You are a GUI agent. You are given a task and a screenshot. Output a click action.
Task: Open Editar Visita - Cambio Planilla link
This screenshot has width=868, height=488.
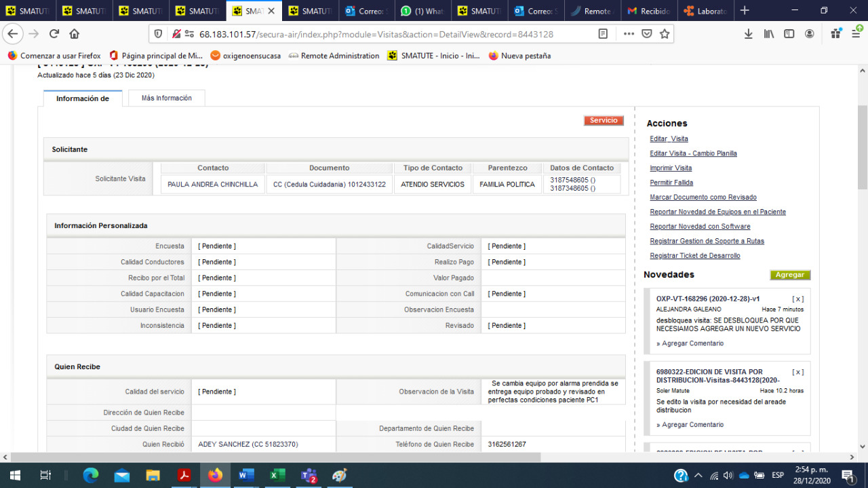tap(693, 153)
